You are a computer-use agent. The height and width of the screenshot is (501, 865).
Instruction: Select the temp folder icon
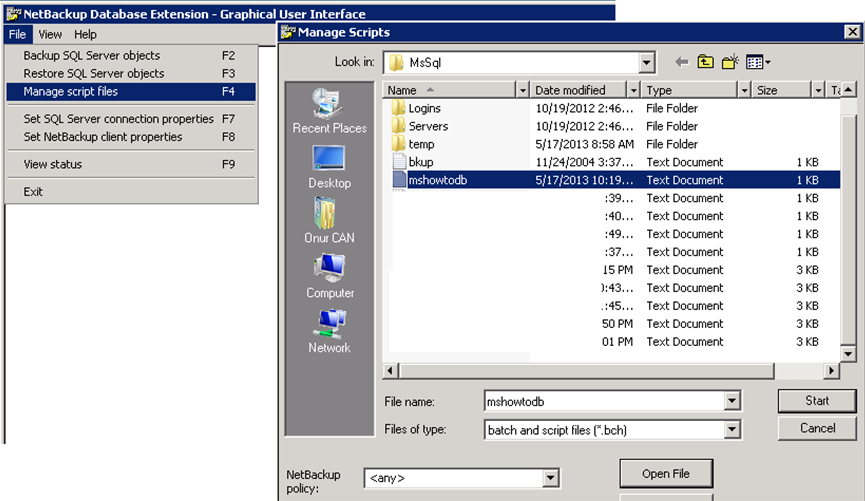click(x=398, y=144)
